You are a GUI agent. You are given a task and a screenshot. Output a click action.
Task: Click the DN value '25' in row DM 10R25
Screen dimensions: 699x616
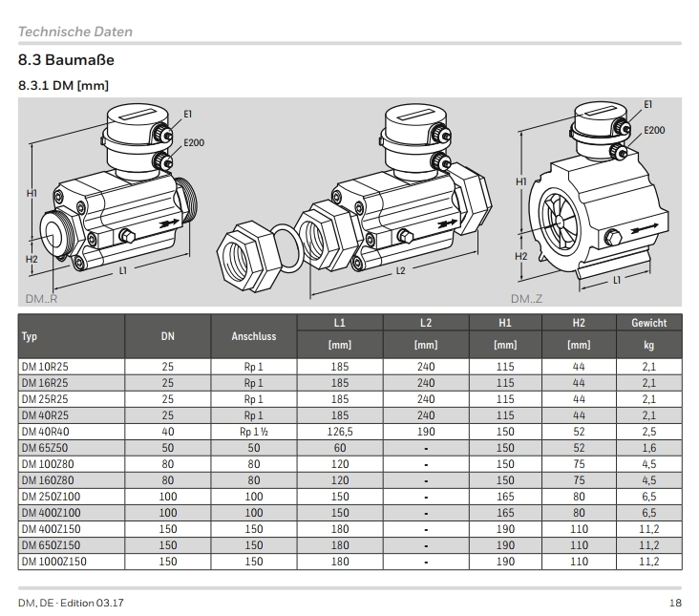[x=168, y=367]
